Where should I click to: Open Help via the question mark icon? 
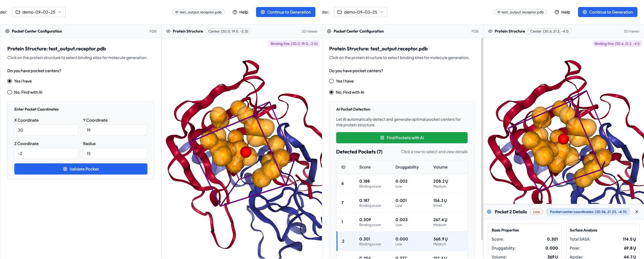pyautogui.click(x=235, y=12)
